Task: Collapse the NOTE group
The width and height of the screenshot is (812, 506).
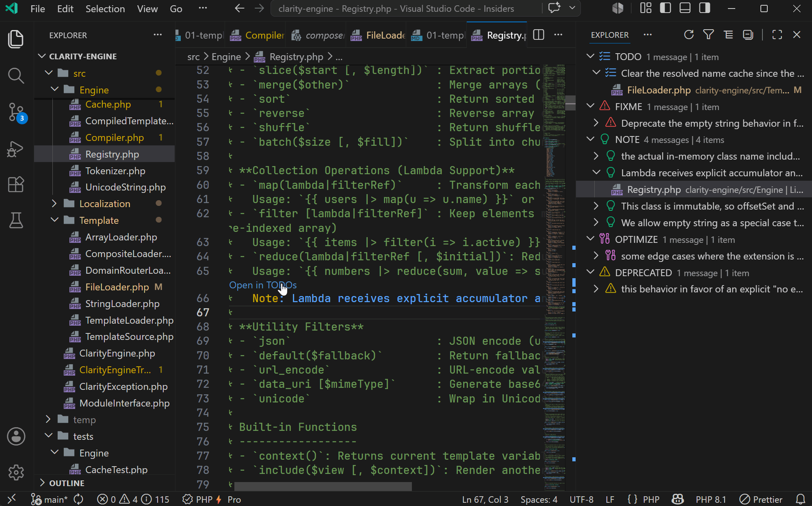Action: (590, 140)
